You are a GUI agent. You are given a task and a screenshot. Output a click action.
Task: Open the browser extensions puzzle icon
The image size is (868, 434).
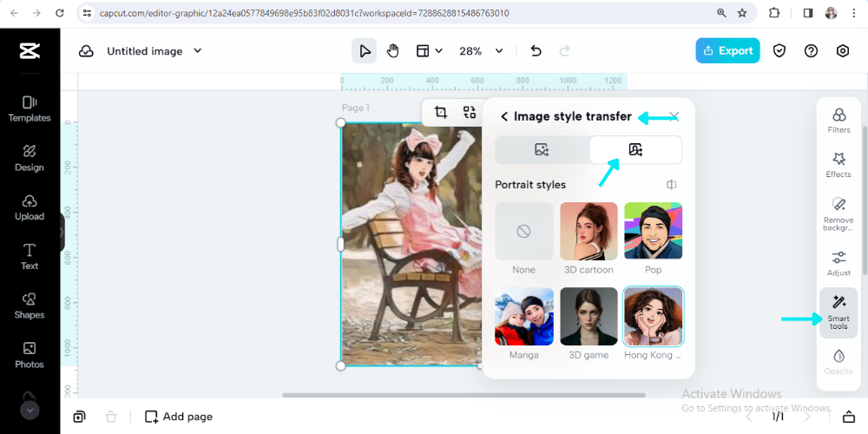tap(774, 13)
